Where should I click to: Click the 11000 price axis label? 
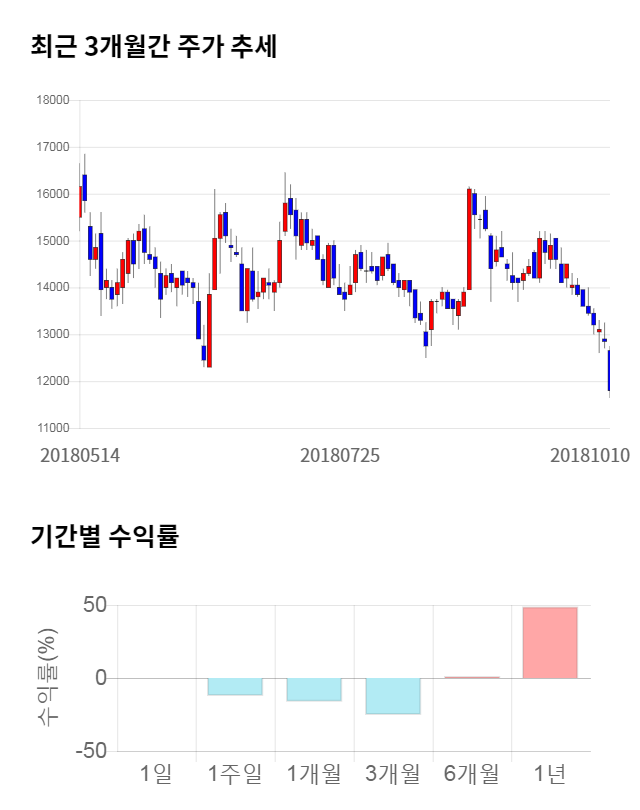tap(52, 428)
